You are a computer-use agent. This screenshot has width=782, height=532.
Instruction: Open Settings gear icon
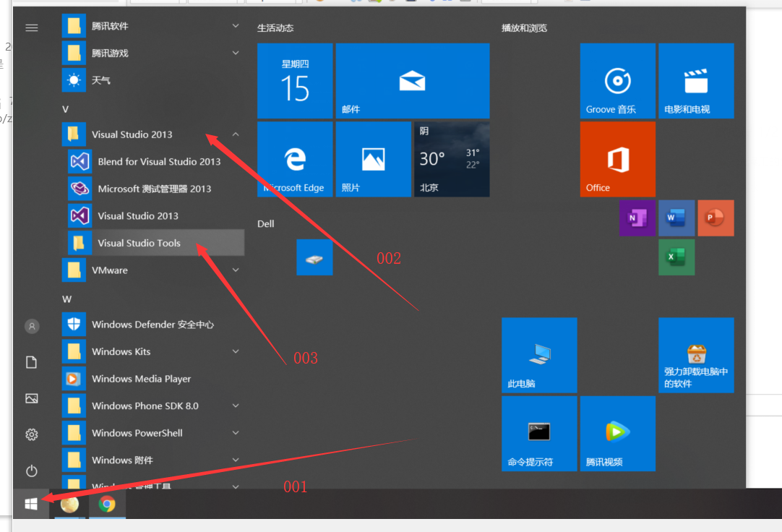tap(31, 434)
